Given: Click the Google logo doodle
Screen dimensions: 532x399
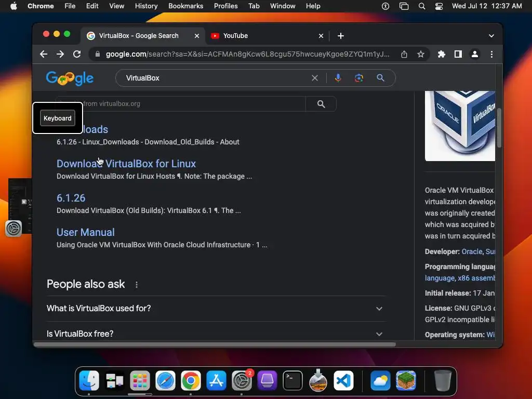Looking at the screenshot, I should click(70, 78).
